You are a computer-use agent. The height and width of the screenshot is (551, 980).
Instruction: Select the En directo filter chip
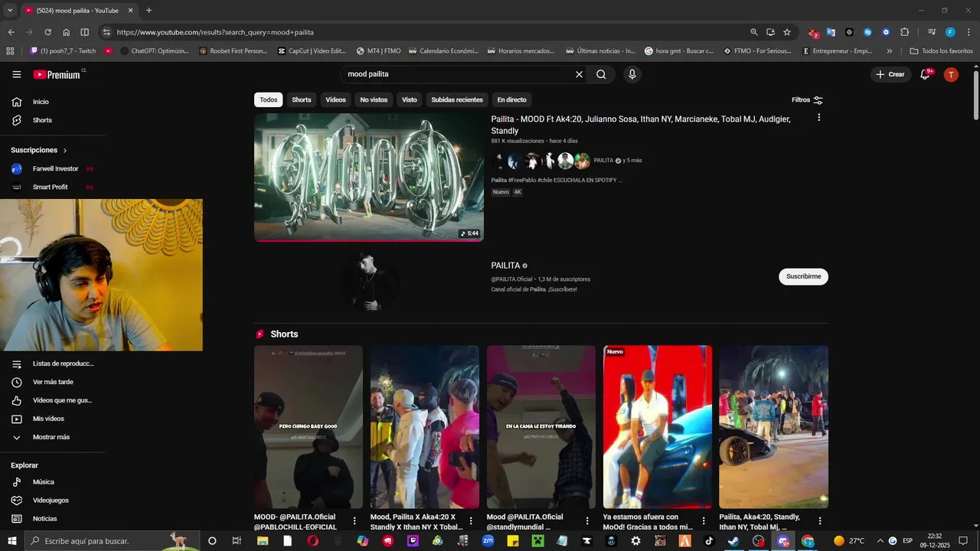[511, 99]
